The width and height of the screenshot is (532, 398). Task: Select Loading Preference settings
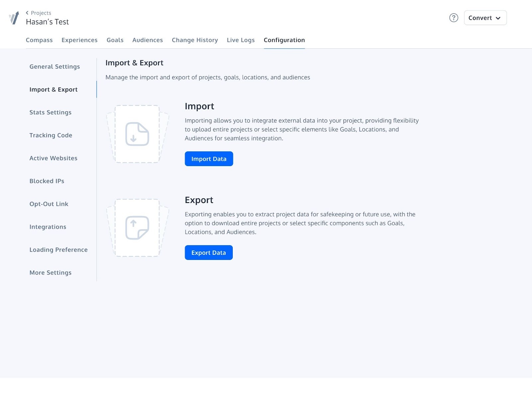point(59,250)
